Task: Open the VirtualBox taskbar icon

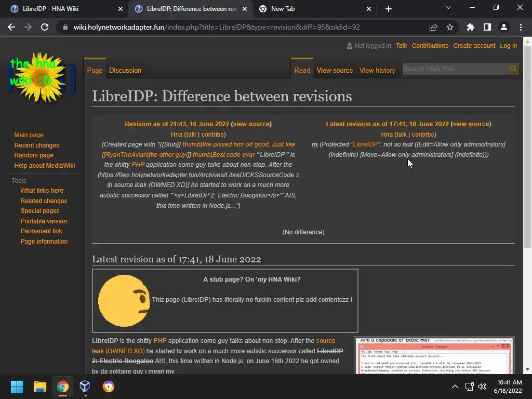Action: point(85,387)
